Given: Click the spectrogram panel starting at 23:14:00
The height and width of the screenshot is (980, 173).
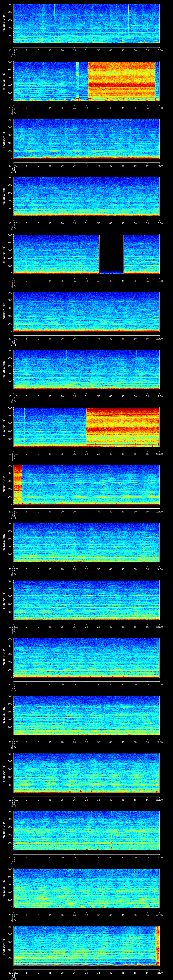Looking at the screenshot, I should click(x=86, y=24).
